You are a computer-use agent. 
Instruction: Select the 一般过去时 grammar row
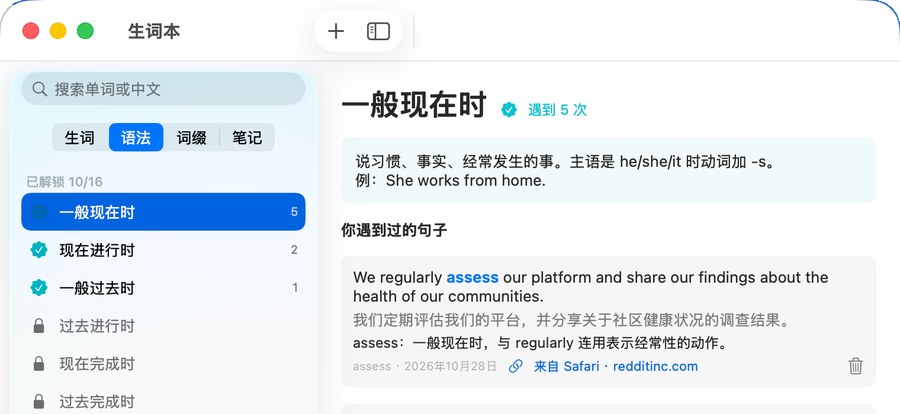163,288
